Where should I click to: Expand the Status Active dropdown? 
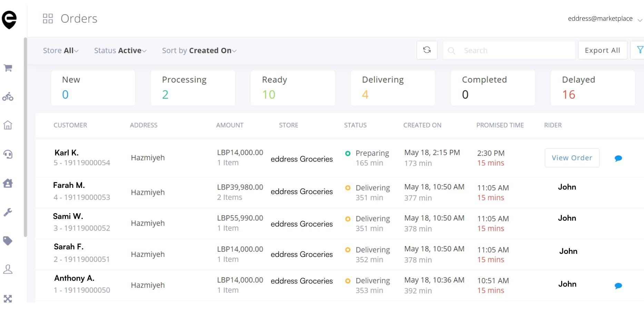pos(120,51)
